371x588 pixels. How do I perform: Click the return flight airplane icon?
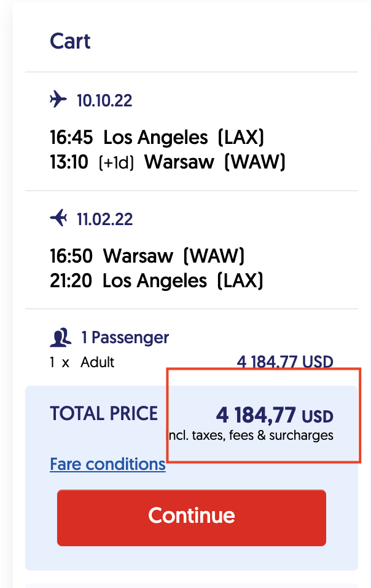click(58, 218)
